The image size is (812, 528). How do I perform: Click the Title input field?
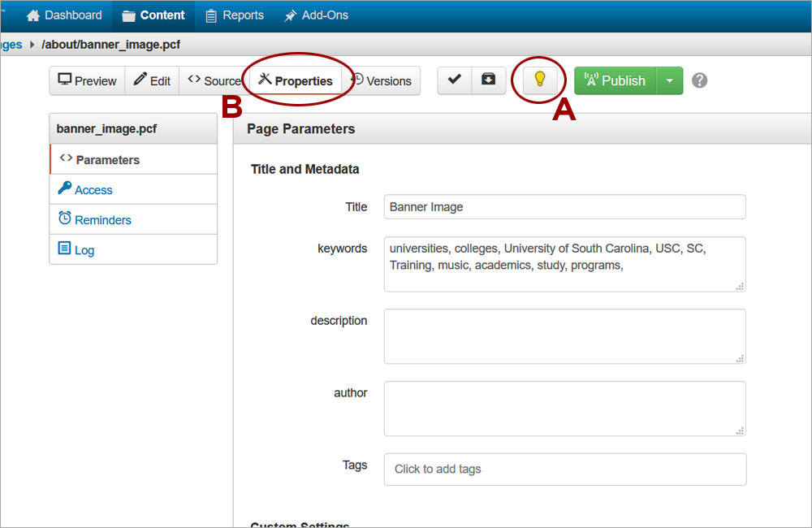pyautogui.click(x=564, y=207)
